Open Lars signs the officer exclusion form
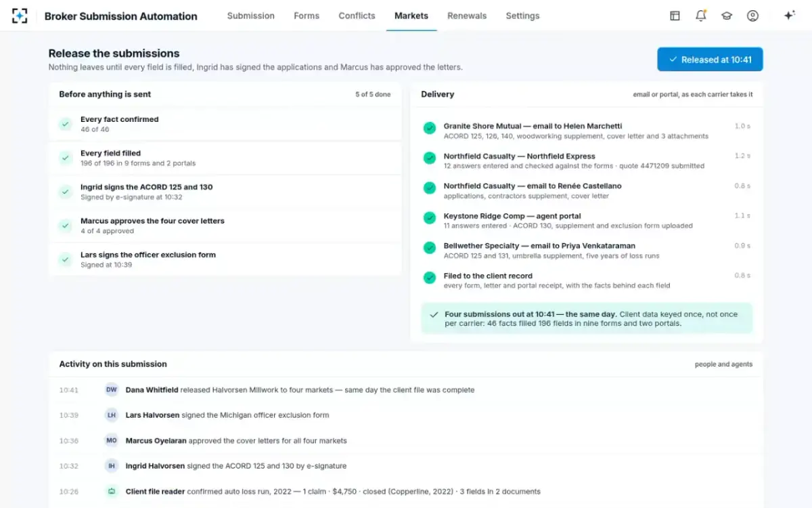The width and height of the screenshot is (812, 508). [225, 259]
